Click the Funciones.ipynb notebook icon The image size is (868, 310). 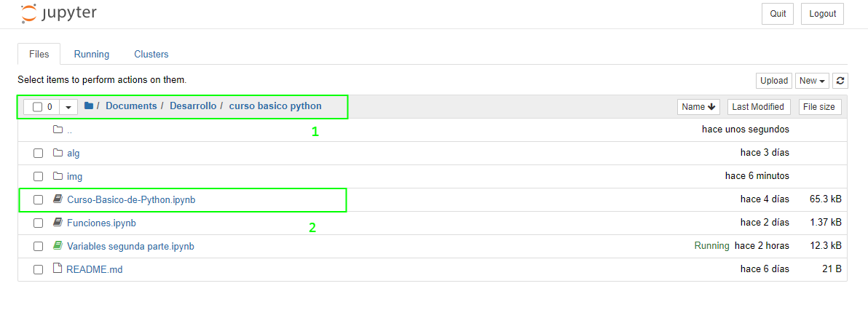pyautogui.click(x=58, y=223)
